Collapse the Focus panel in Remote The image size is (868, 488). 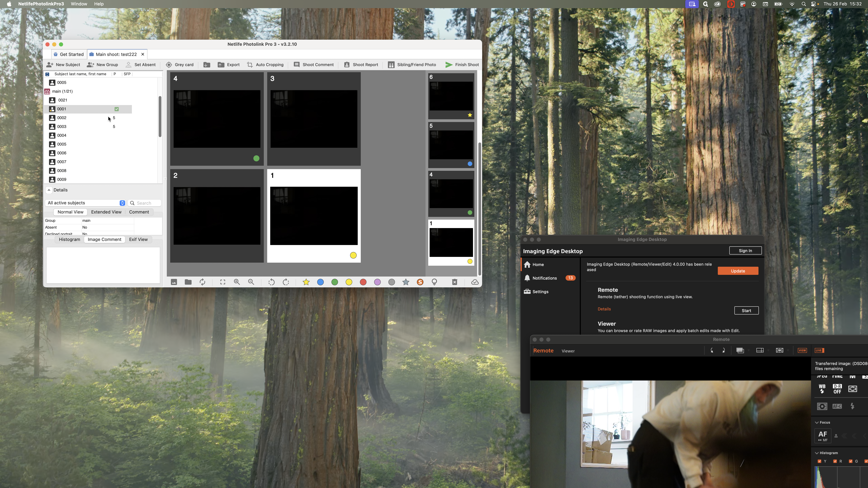pyautogui.click(x=817, y=422)
